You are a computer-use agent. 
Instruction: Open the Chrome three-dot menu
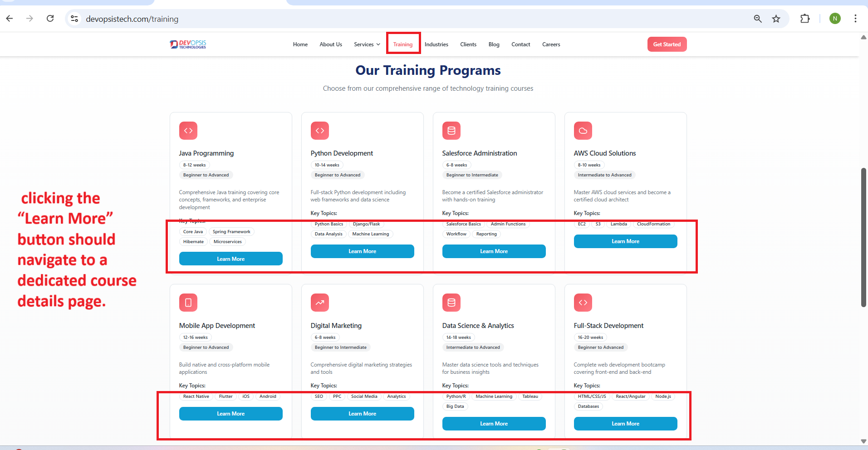tap(855, 19)
